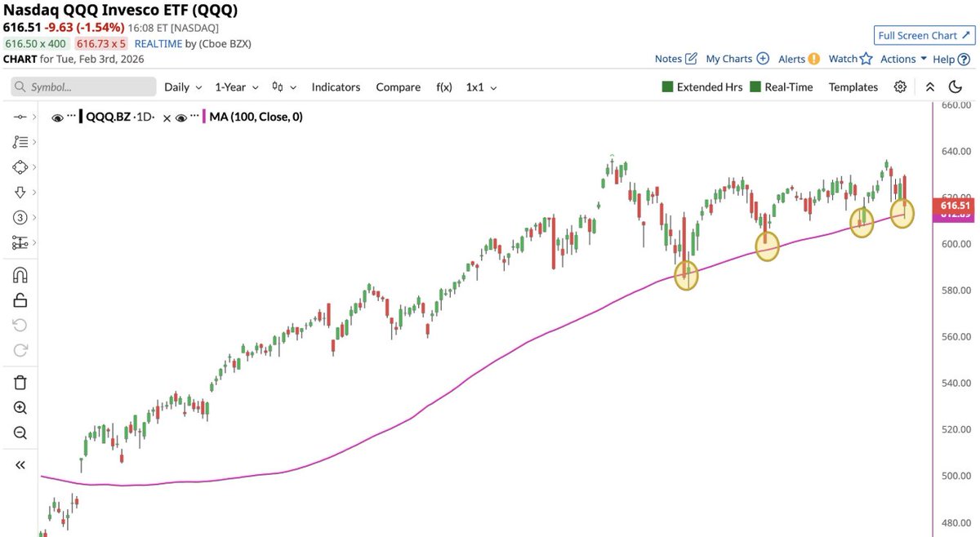Image resolution: width=980 pixels, height=537 pixels.
Task: Click the MA (100, Close, 0) legend label
Action: (x=256, y=118)
